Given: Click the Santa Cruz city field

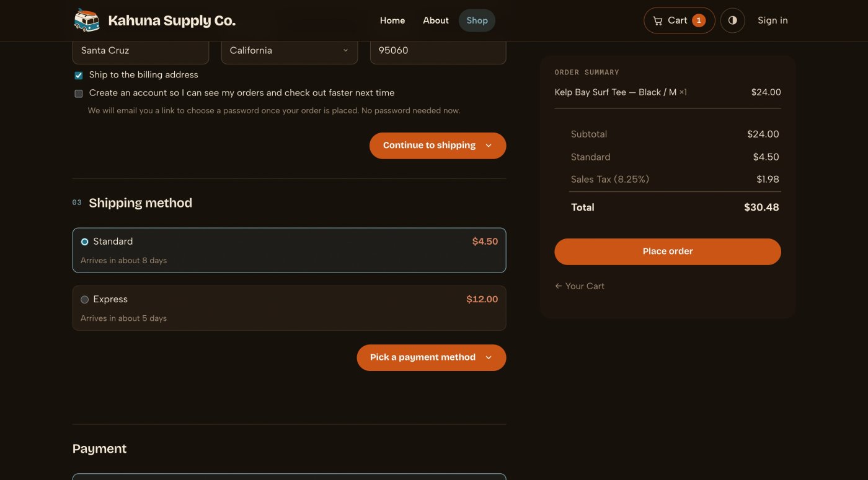Looking at the screenshot, I should tap(141, 51).
